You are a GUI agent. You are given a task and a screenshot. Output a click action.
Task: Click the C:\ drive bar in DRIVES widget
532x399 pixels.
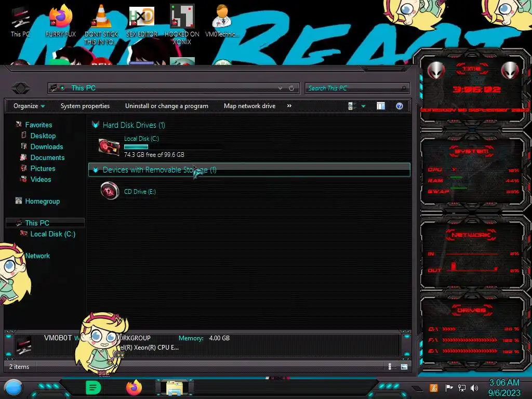point(449,329)
